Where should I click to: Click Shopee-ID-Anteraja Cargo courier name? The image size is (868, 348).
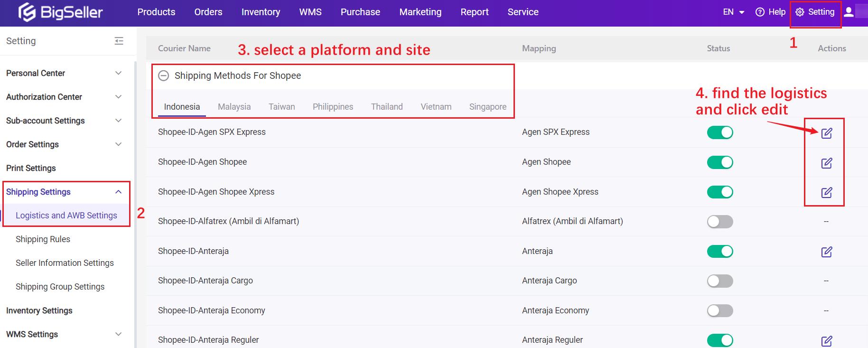click(x=205, y=281)
